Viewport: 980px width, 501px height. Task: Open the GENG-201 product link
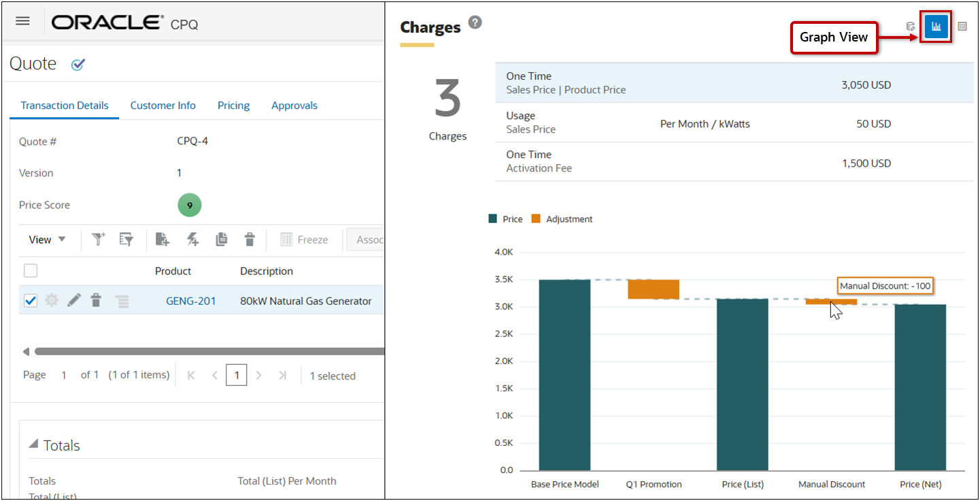(190, 301)
